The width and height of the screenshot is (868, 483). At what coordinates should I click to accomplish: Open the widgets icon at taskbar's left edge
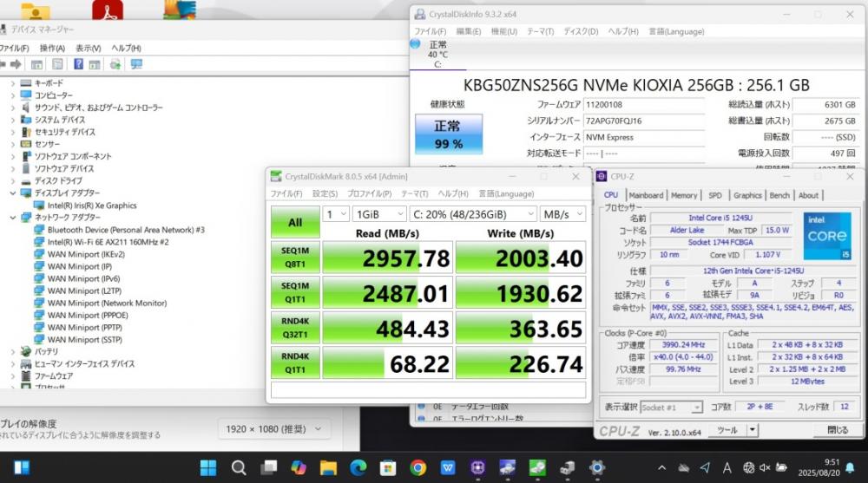click(22, 468)
